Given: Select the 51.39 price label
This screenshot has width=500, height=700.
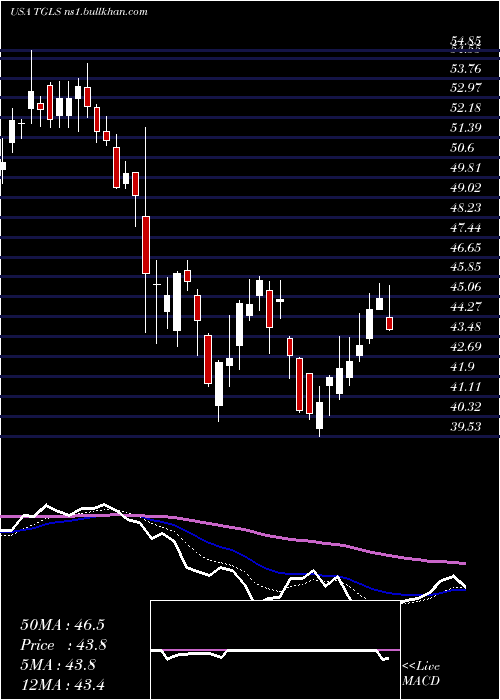Looking at the screenshot, I should (466, 128).
